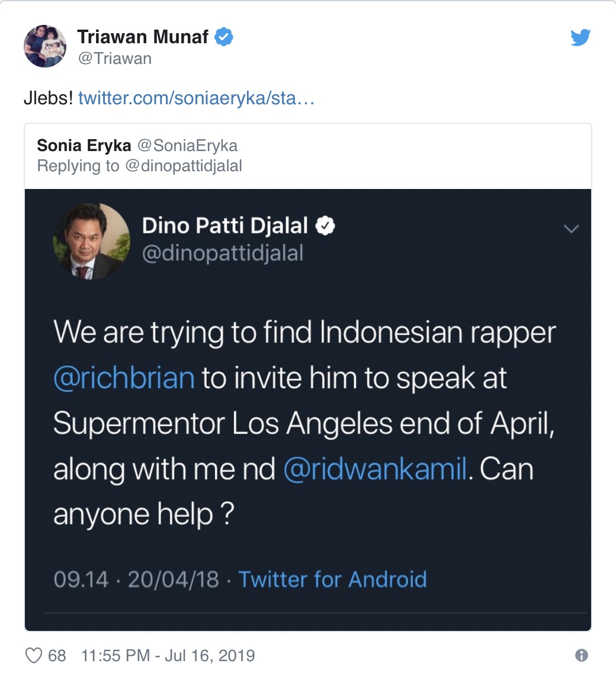Click the Twitter for Android source link
The width and height of the screenshot is (616, 673).
(332, 579)
